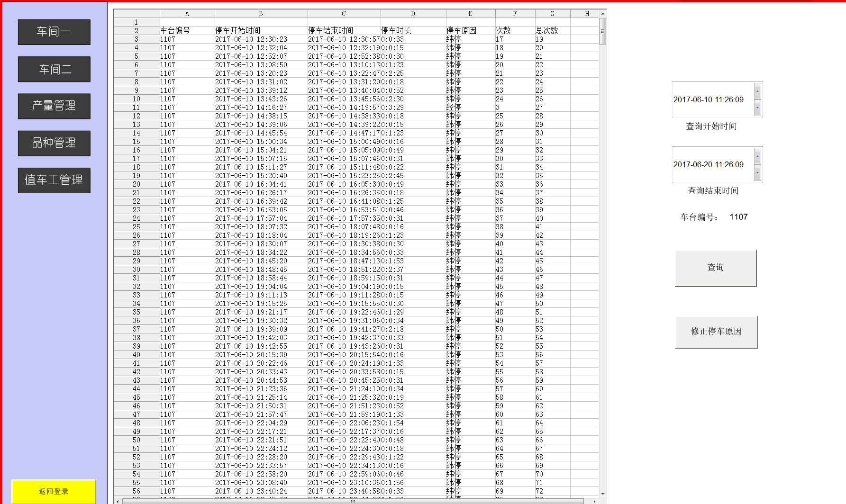The height and width of the screenshot is (504, 846).
Task: Click the query start time field
Action: coord(712,99)
